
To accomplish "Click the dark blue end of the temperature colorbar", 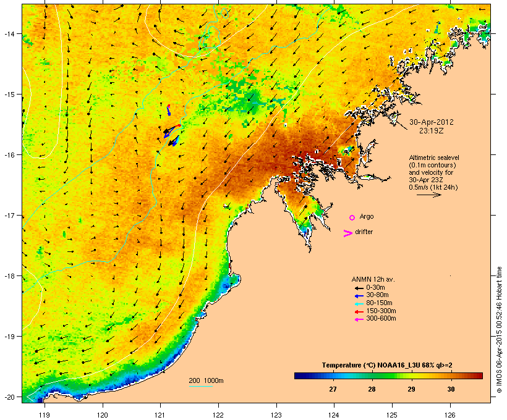I will [297, 376].
